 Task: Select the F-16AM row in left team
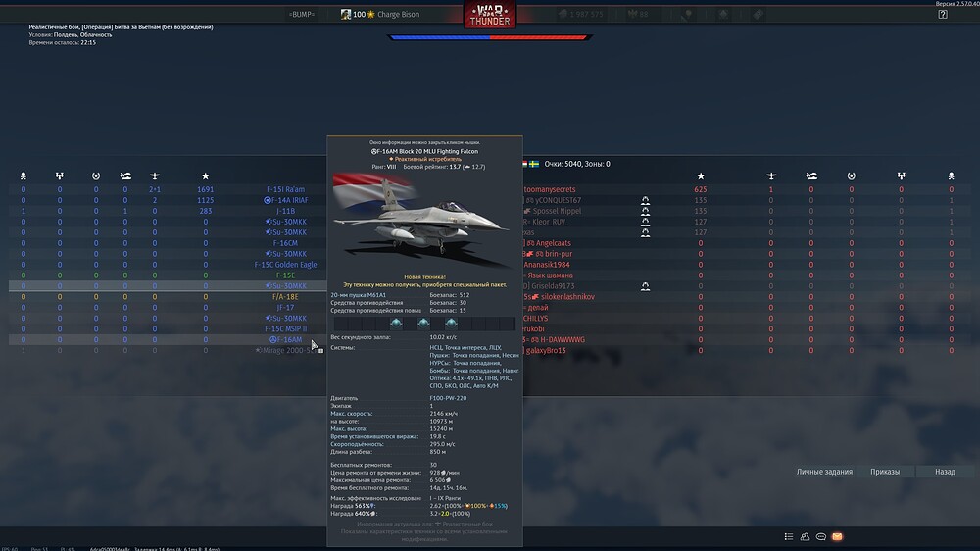click(168, 339)
